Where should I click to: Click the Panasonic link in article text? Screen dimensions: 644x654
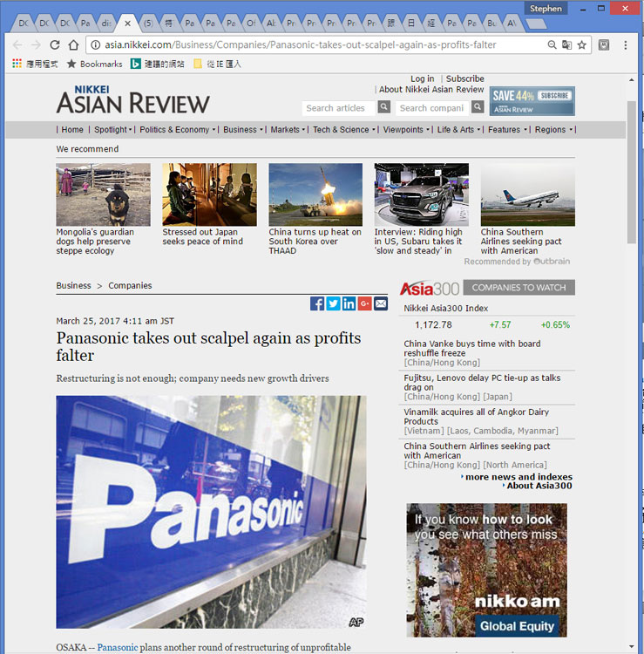(x=118, y=647)
